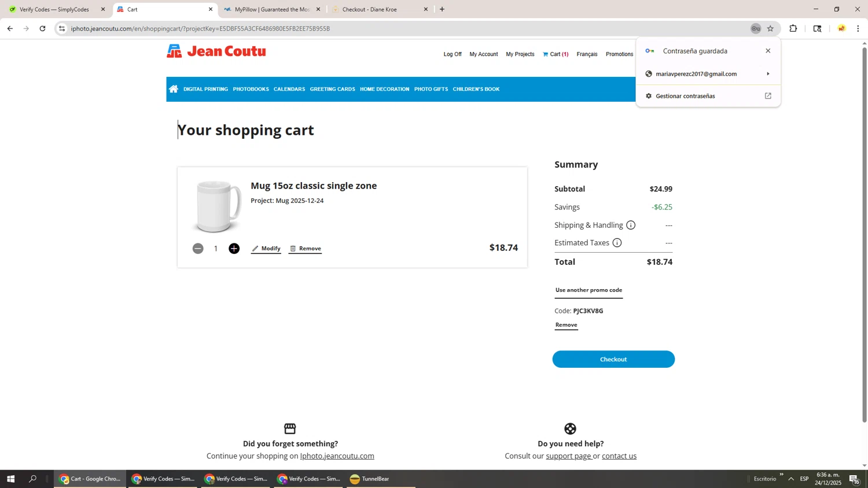Open Cart - Google Chrome taskbar window

90,479
